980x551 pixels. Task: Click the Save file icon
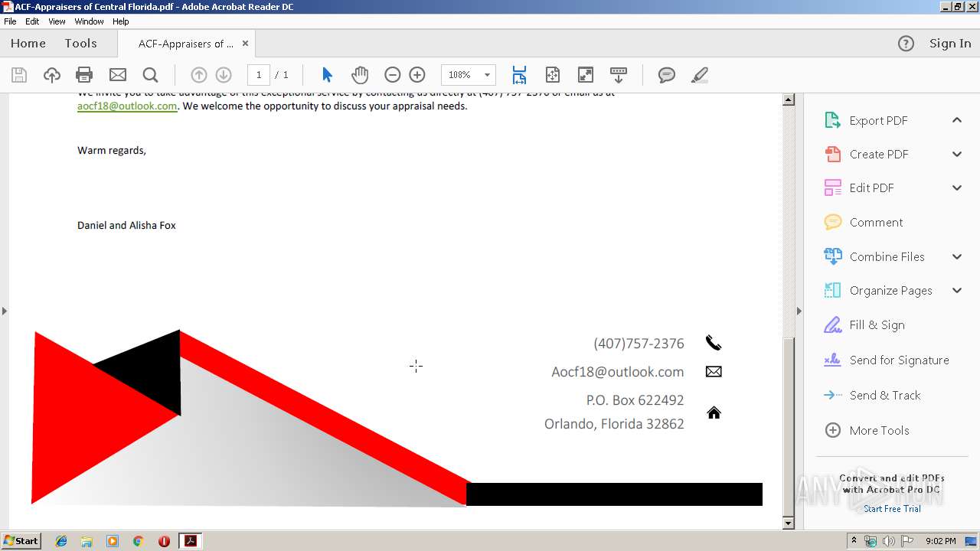19,75
